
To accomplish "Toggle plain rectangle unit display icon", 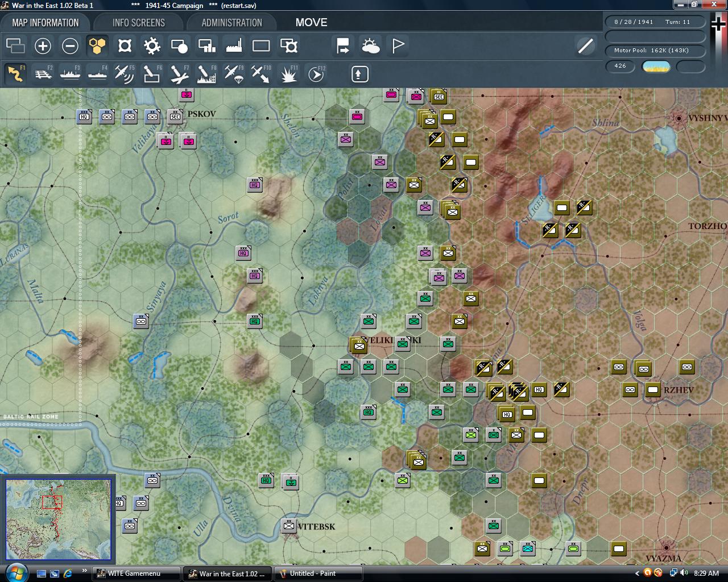I will [261, 45].
